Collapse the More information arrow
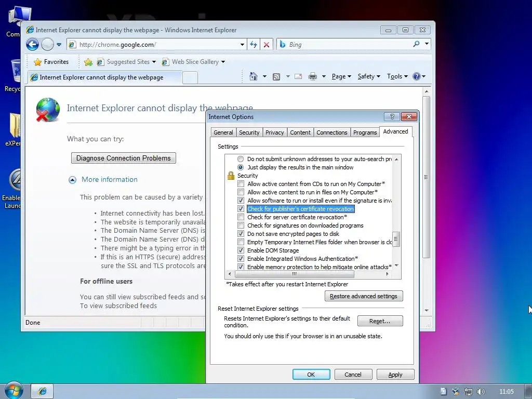This screenshot has width=532, height=399. tap(72, 180)
